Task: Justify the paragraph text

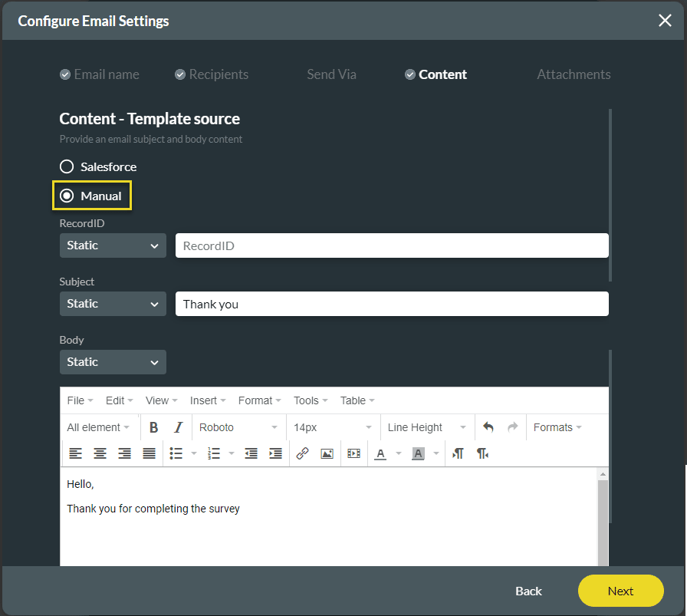Action: pos(150,453)
